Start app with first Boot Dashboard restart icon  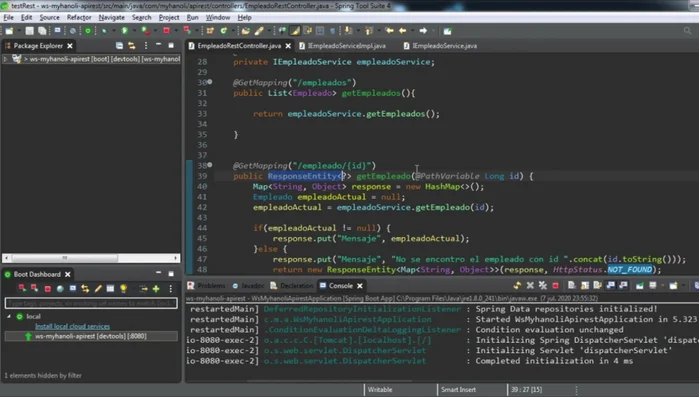(22, 288)
